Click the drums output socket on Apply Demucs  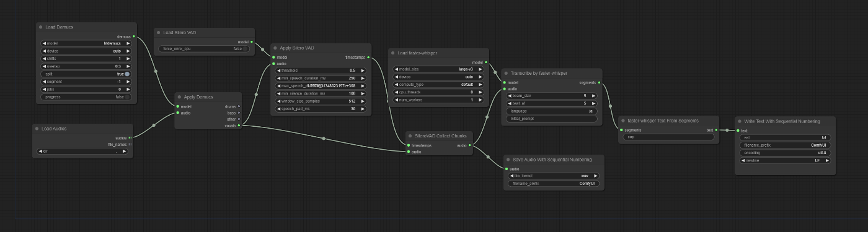pyautogui.click(x=239, y=106)
